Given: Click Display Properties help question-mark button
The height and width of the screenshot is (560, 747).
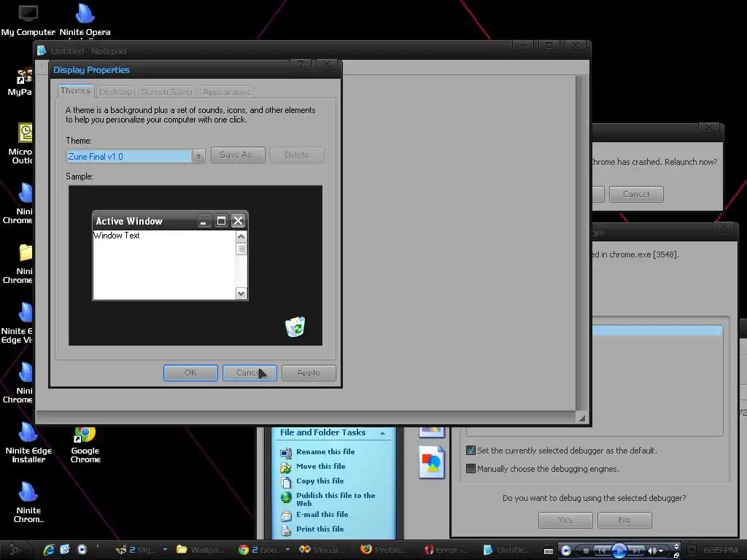Looking at the screenshot, I should (x=301, y=64).
